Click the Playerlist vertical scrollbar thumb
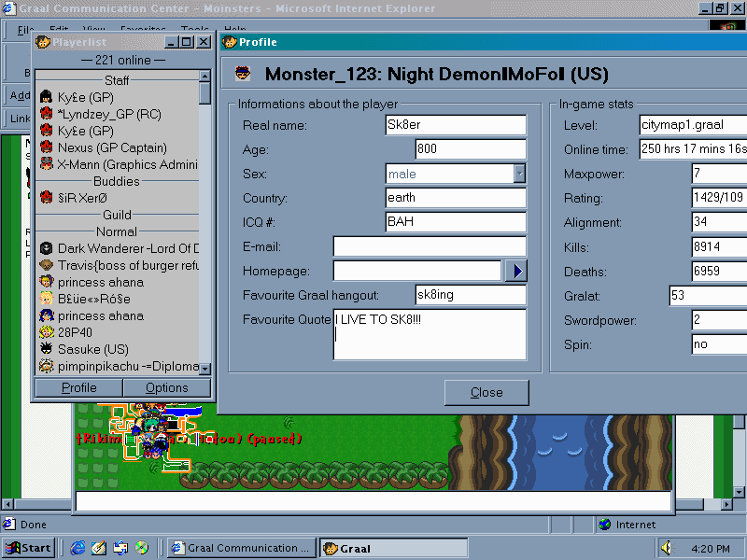The height and width of the screenshot is (560, 747). pos(204,92)
